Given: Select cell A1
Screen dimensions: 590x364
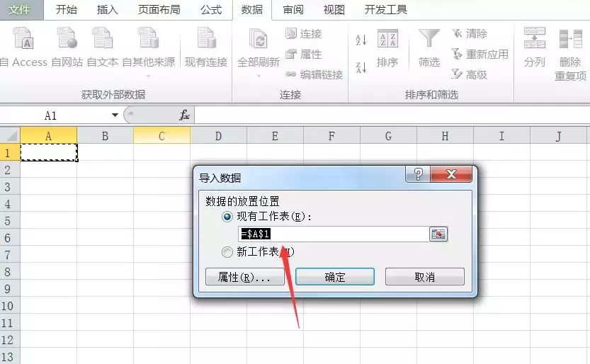Looking at the screenshot, I should point(49,152).
